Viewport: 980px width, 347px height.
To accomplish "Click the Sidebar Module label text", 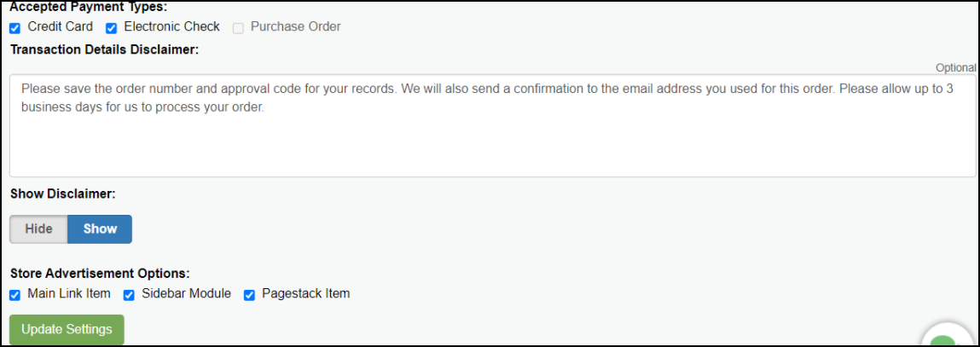I will click(x=186, y=293).
